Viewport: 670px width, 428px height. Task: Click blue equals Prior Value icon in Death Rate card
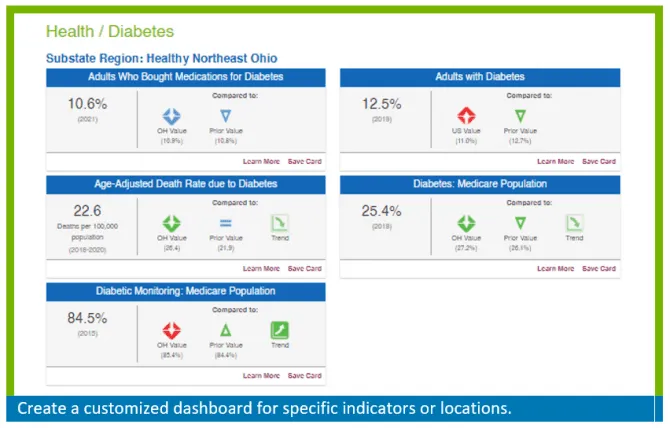(x=226, y=223)
